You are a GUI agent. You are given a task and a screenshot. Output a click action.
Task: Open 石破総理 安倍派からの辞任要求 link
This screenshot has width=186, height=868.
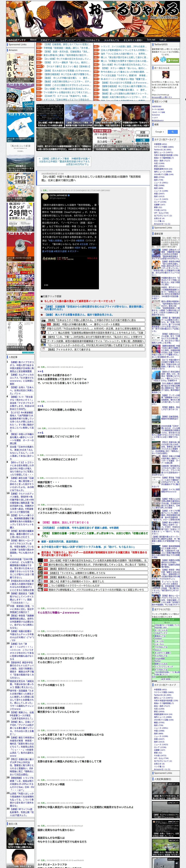(x=94, y=308)
